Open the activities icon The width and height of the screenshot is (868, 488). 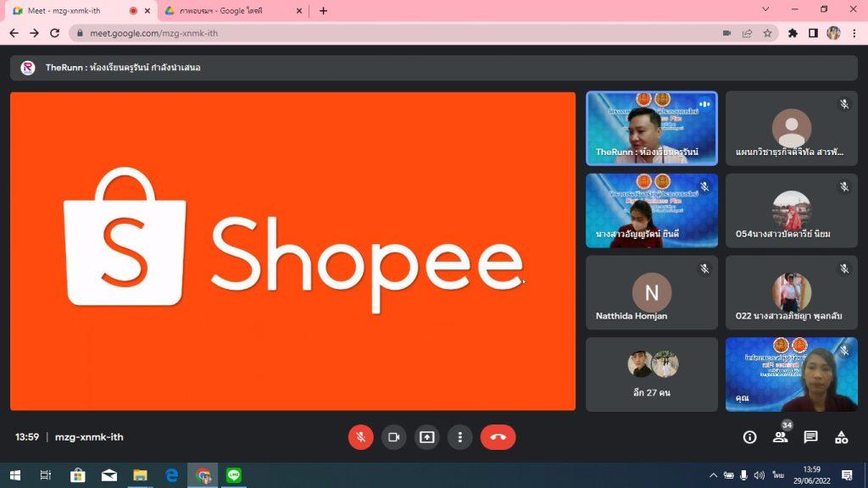(842, 437)
